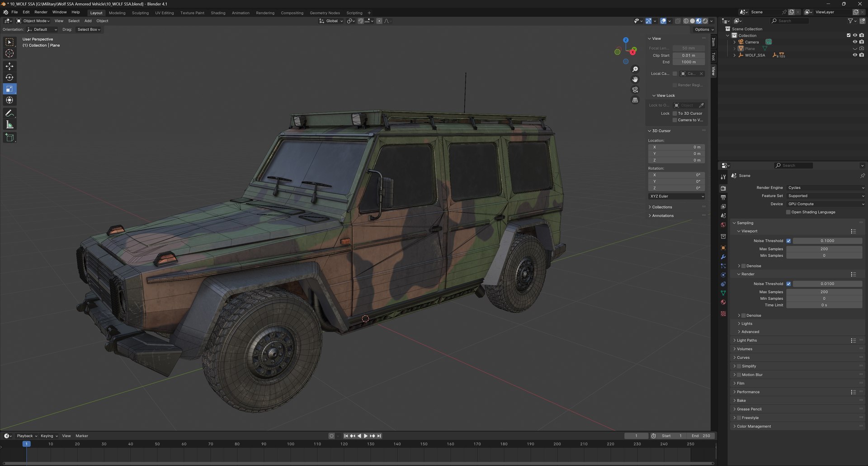Image resolution: width=868 pixels, height=466 pixels.
Task: Hide the Camera object in outliner
Action: (x=855, y=42)
